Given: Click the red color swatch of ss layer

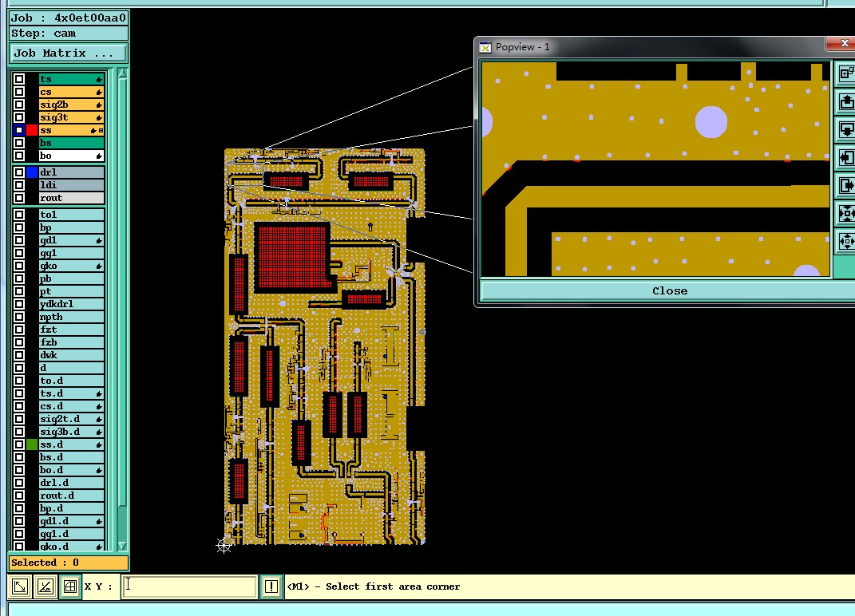Looking at the screenshot, I should (x=32, y=130).
